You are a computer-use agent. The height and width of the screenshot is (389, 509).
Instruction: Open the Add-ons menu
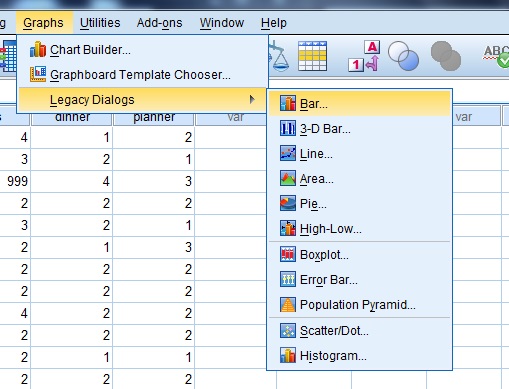pyautogui.click(x=159, y=23)
